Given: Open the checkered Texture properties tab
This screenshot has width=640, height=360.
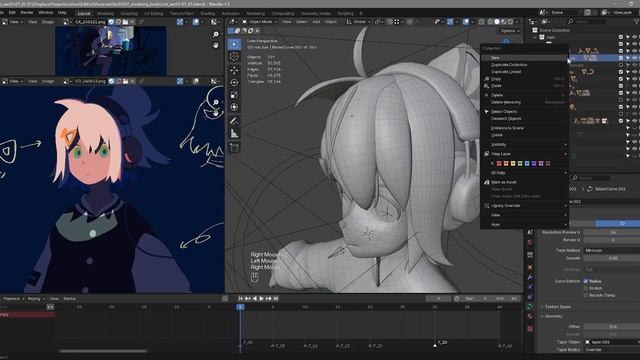Looking at the screenshot, I should [x=530, y=329].
